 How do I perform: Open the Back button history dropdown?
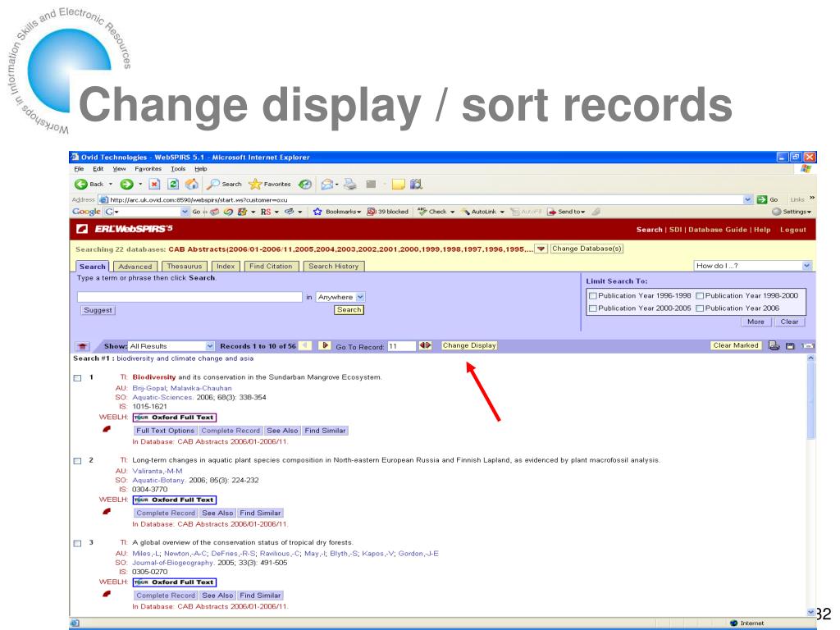[x=111, y=184]
